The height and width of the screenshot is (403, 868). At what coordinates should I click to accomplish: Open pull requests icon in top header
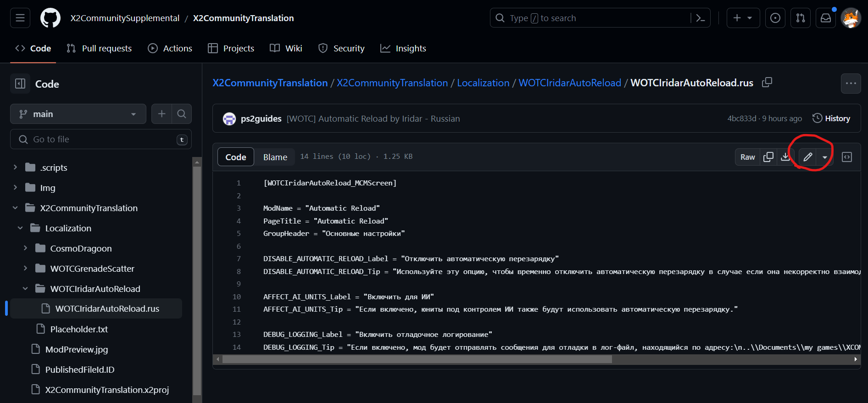(801, 18)
